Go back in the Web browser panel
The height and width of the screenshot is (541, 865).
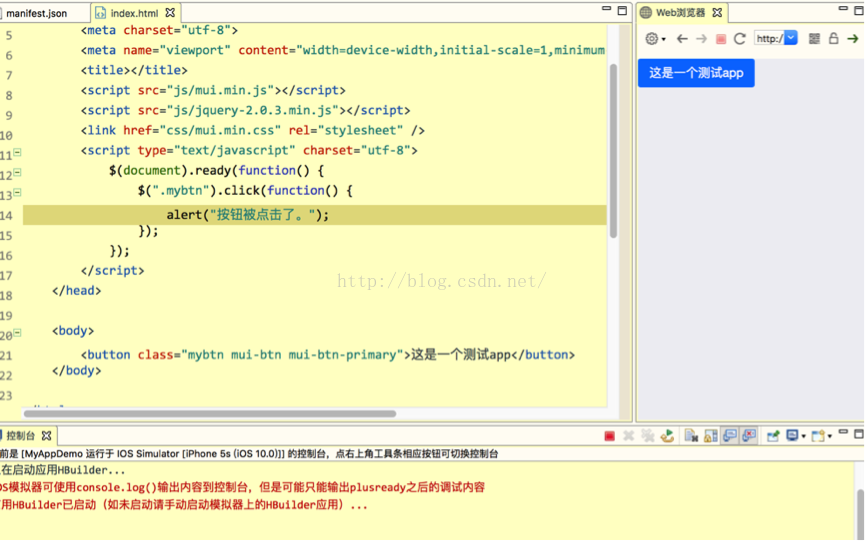pos(682,39)
